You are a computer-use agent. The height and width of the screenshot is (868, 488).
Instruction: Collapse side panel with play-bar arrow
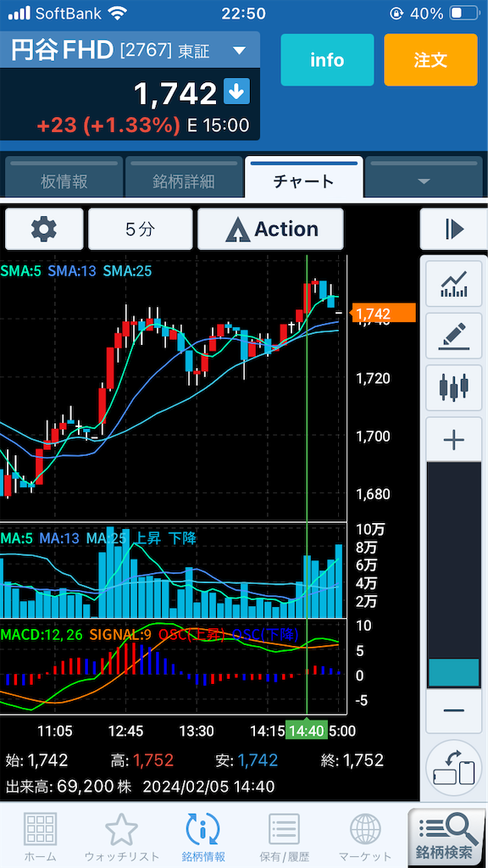coord(453,229)
